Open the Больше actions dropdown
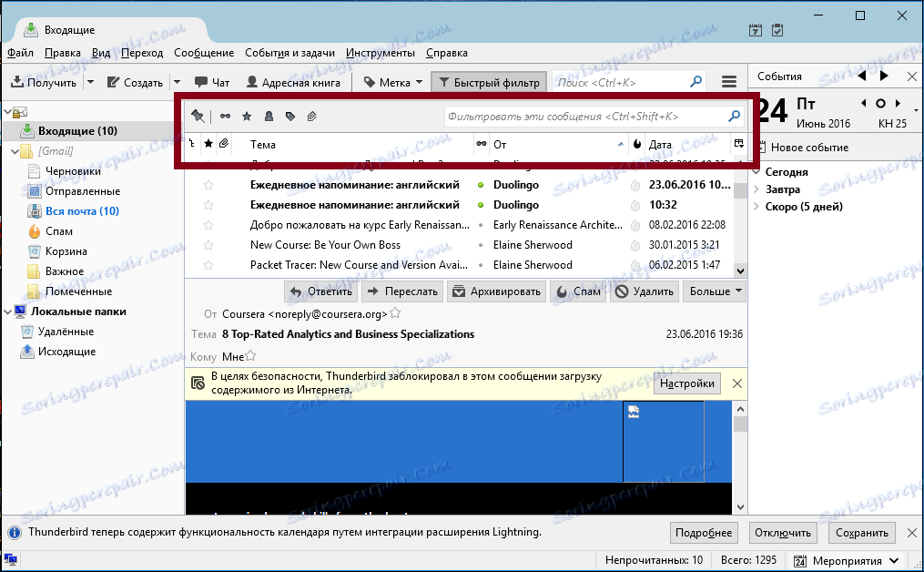924x572 pixels. [x=715, y=291]
